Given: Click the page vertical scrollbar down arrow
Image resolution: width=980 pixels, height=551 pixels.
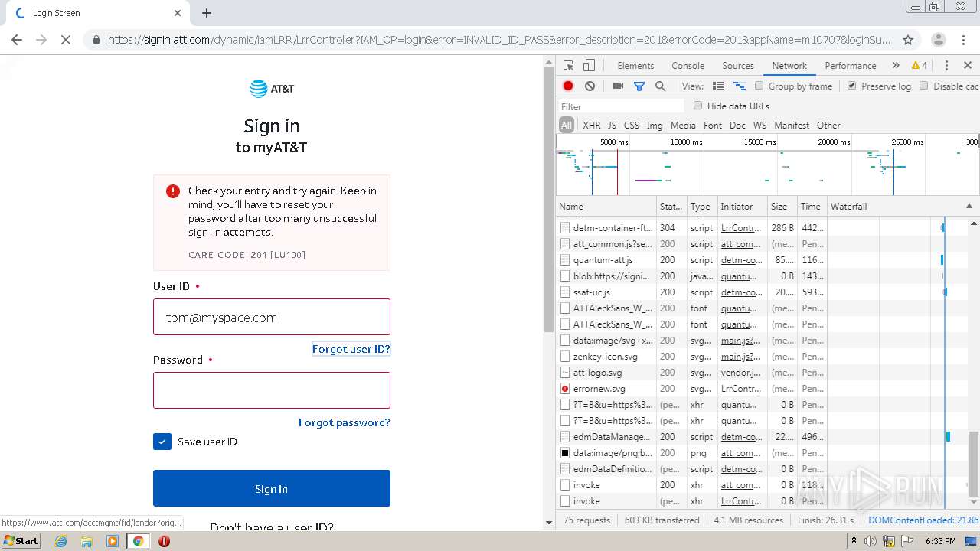Looking at the screenshot, I should tap(548, 523).
